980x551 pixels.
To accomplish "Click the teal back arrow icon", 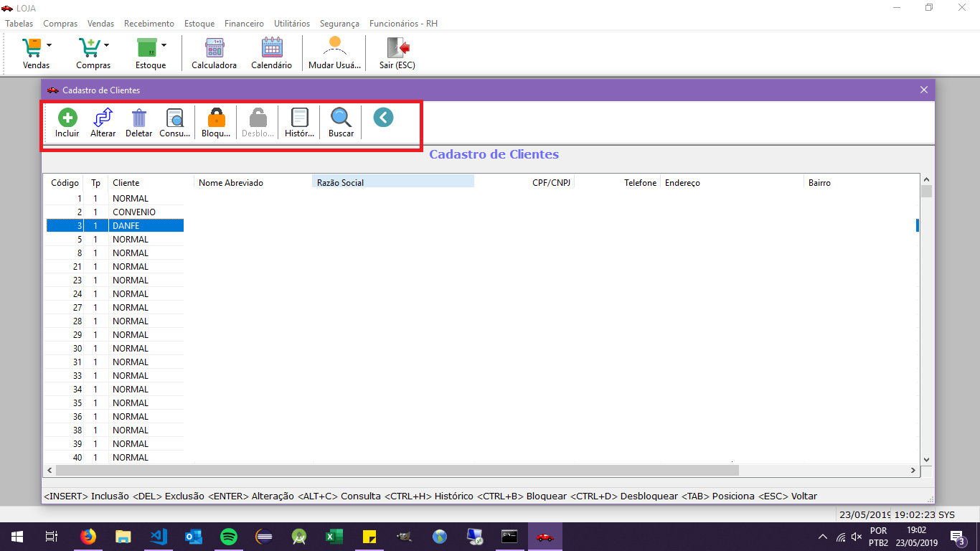I will point(383,117).
